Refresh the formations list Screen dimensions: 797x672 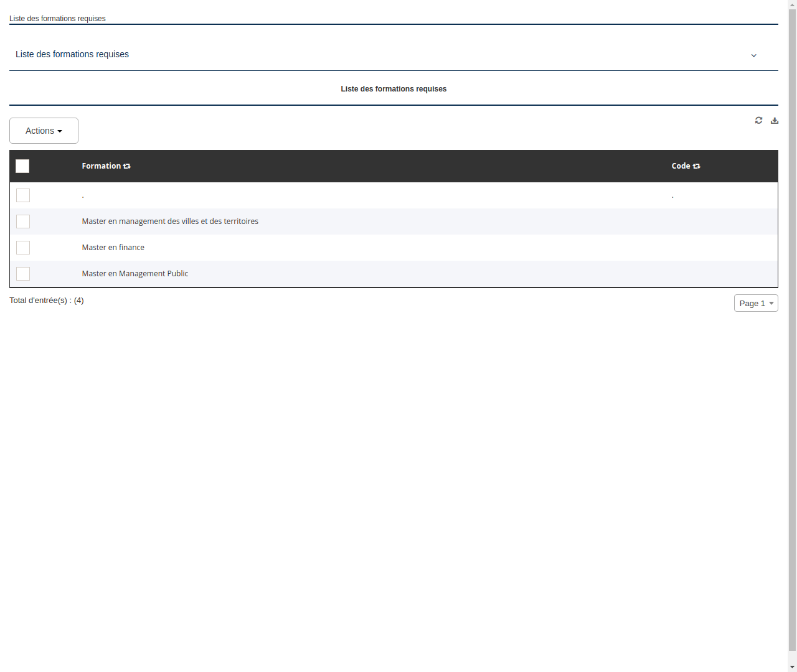(x=758, y=120)
